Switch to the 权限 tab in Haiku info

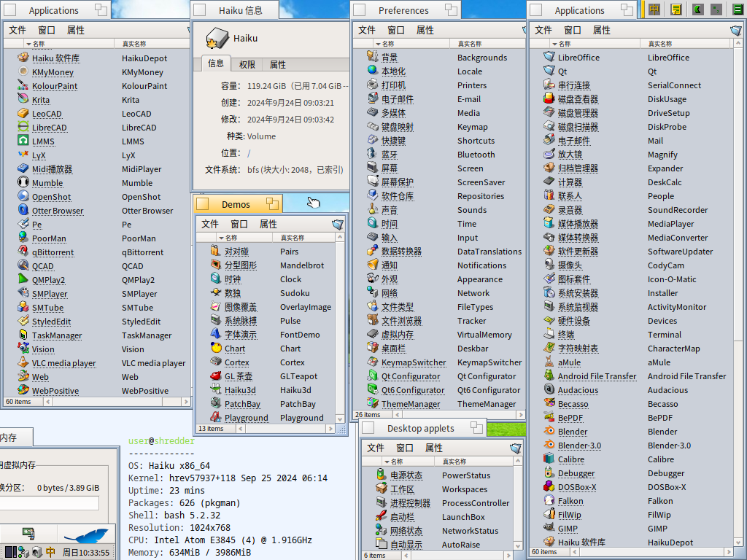point(247,64)
